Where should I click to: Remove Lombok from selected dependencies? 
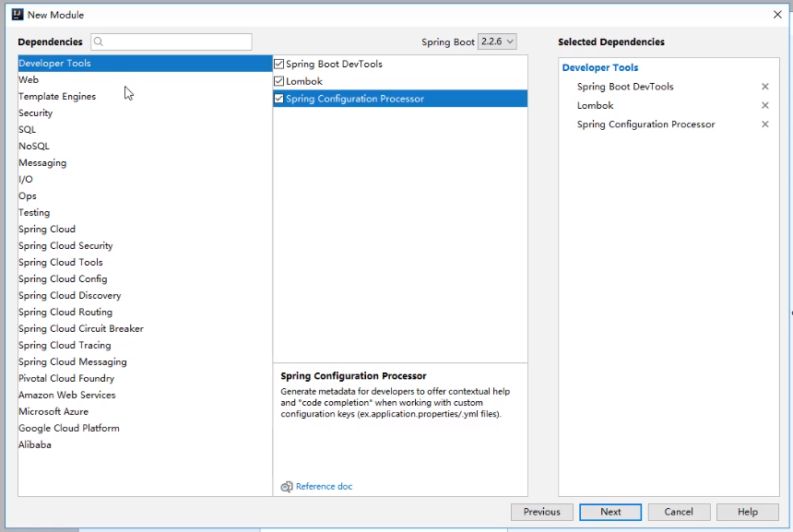click(764, 105)
